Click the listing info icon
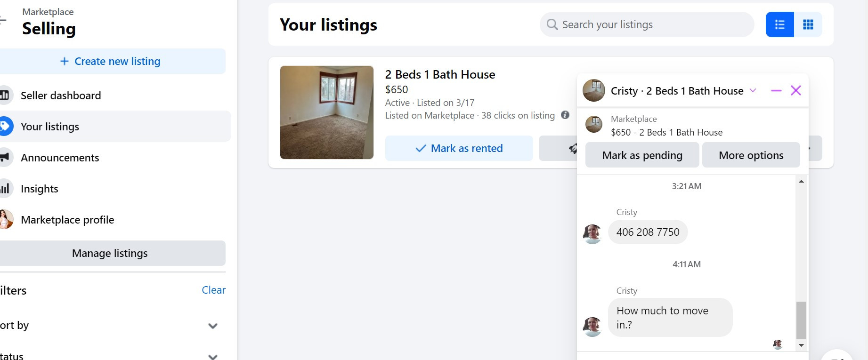The height and width of the screenshot is (360, 868). 565,115
